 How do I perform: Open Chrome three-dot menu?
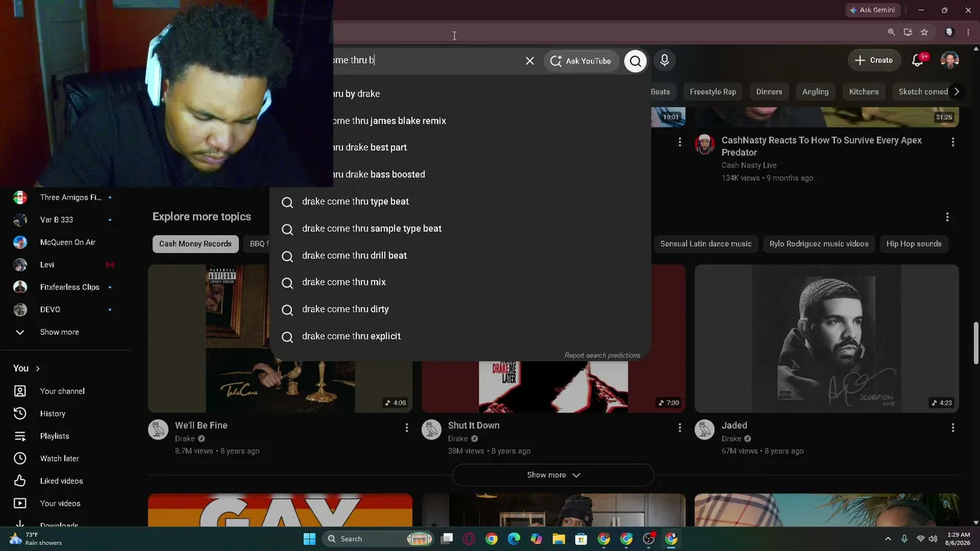tap(969, 32)
